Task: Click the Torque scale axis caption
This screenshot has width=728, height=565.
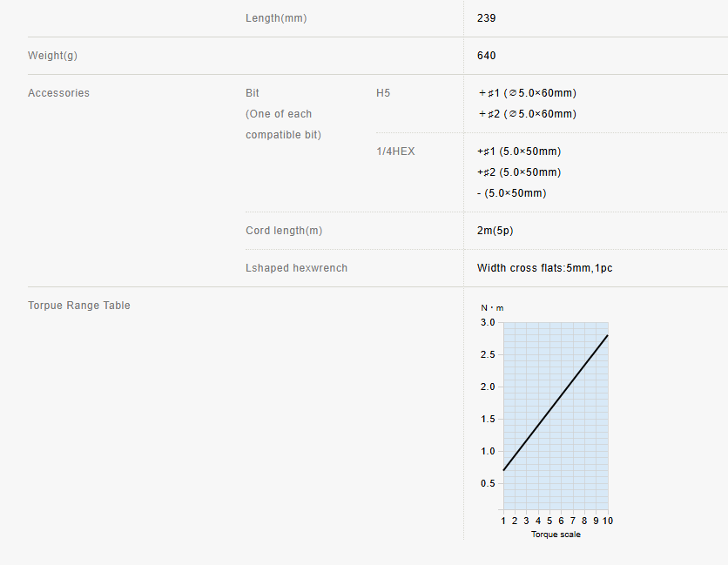Action: [556, 535]
